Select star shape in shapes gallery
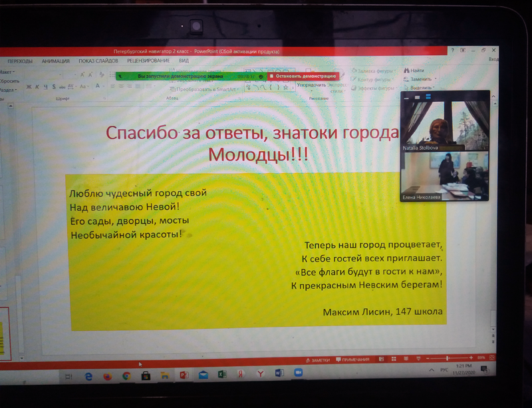The image size is (532, 408). [x=286, y=87]
